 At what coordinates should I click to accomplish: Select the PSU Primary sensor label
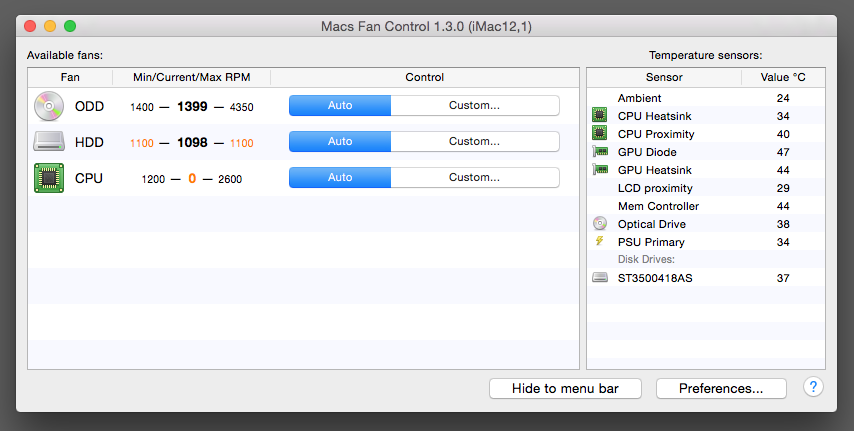coord(651,242)
